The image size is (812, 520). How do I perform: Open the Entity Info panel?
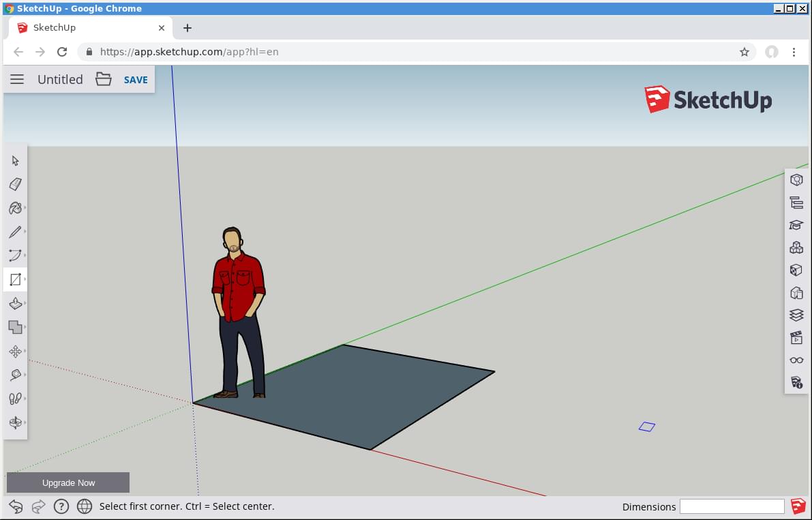click(796, 180)
